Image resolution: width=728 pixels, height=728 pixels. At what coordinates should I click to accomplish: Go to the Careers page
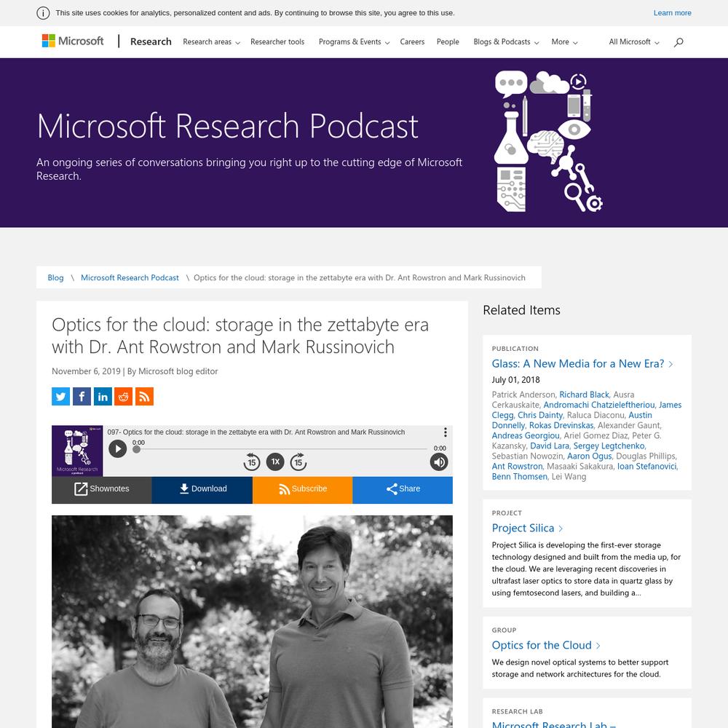point(412,41)
